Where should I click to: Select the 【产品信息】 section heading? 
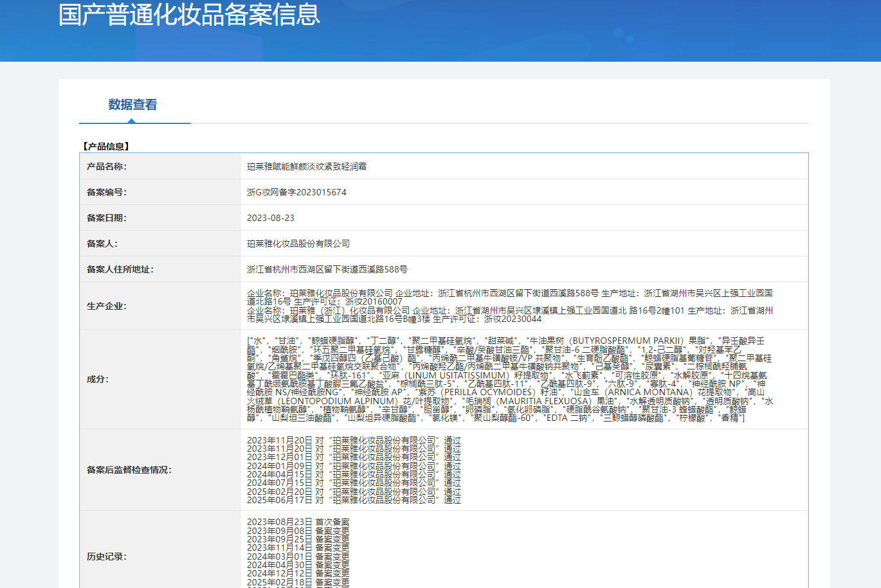click(106, 147)
